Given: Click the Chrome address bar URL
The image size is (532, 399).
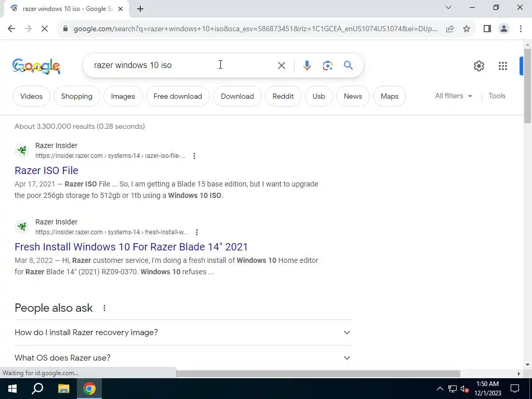Looking at the screenshot, I should coord(256,29).
